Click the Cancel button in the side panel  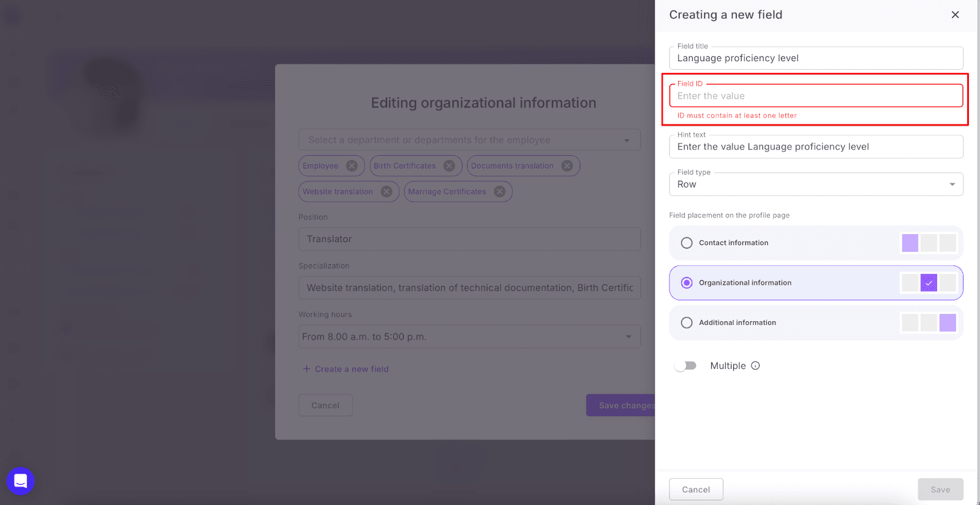[696, 490]
